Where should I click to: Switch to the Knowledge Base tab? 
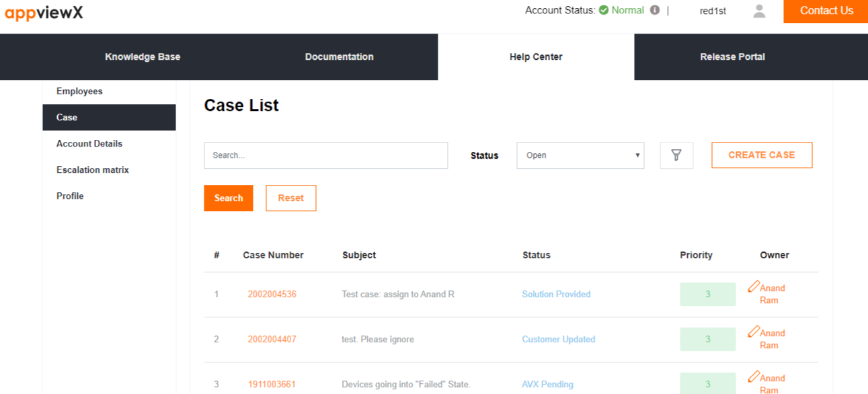tap(143, 57)
